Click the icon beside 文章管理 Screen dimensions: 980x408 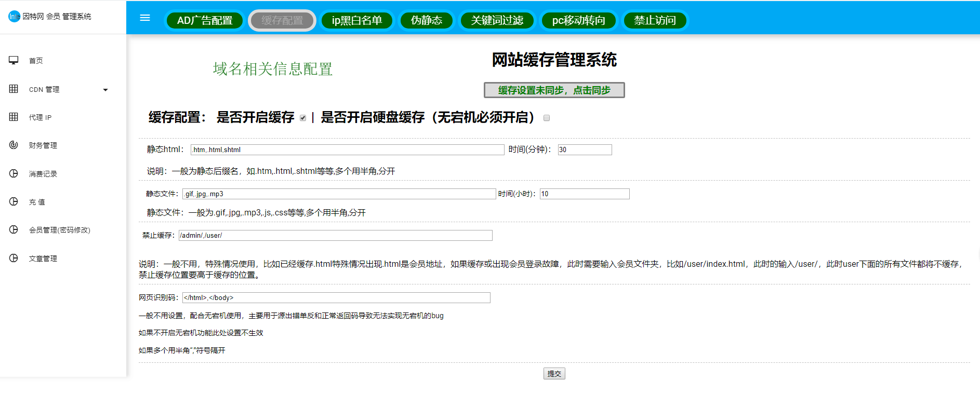(14, 258)
